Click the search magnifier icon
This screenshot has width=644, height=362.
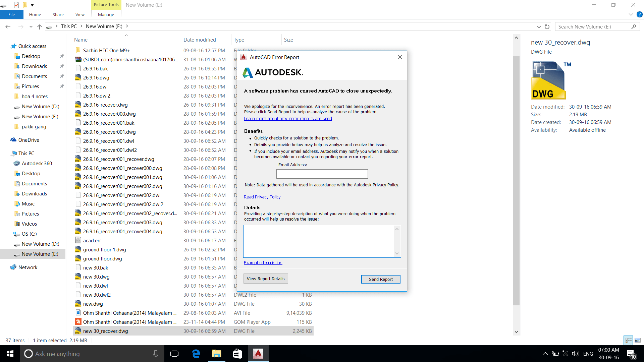[x=634, y=27]
